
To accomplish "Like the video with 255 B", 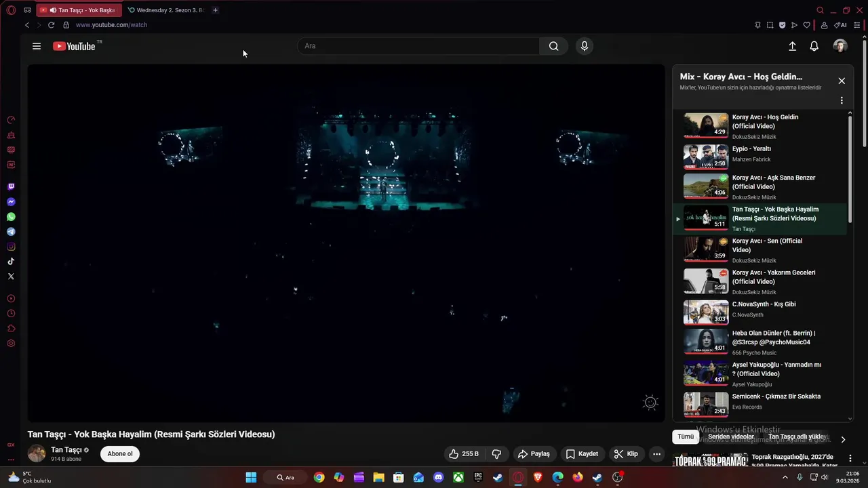I will coord(464,454).
